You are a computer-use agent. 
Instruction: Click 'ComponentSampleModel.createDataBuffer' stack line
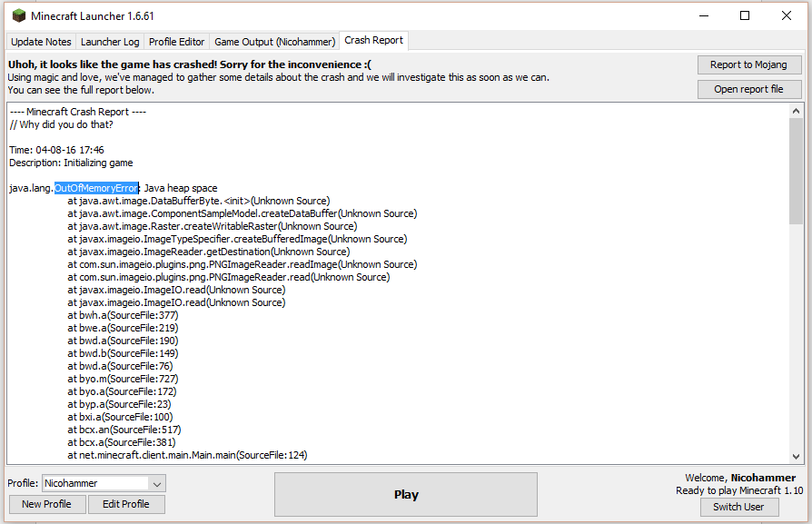point(243,213)
